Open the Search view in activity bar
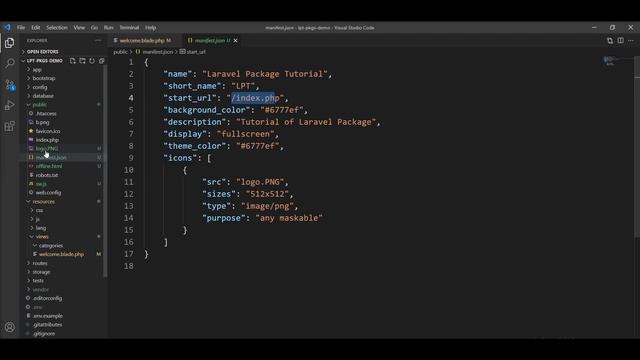 pyautogui.click(x=9, y=63)
